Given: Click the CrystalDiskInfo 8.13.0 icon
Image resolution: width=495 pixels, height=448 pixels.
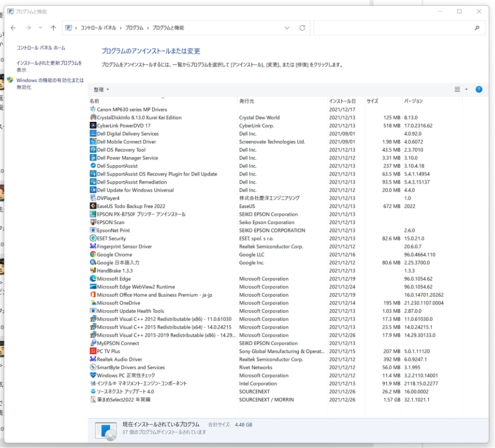Looking at the screenshot, I should pyautogui.click(x=93, y=117).
